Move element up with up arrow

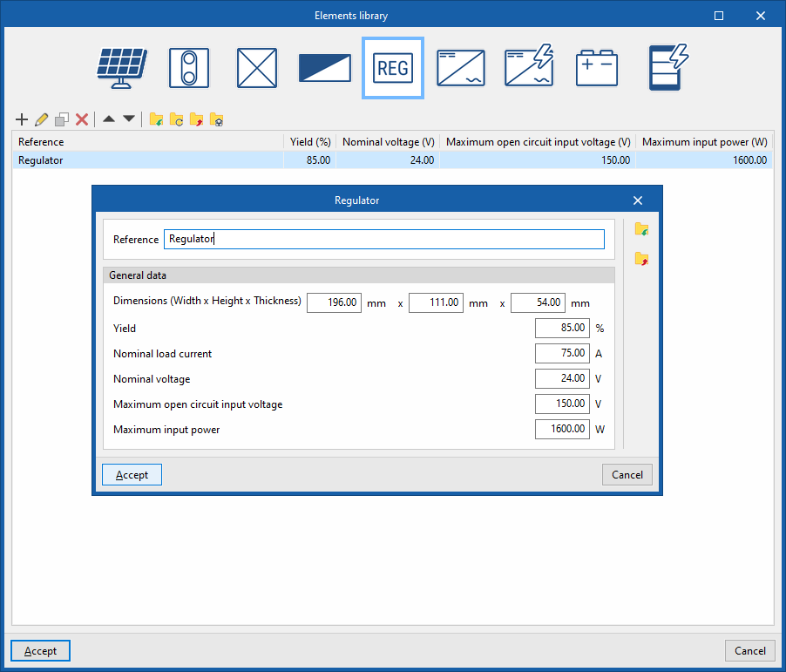109,119
